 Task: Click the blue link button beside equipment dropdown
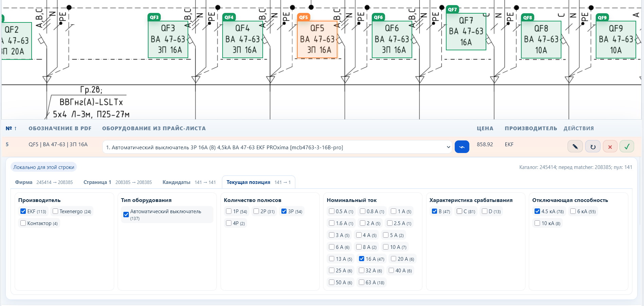point(462,147)
